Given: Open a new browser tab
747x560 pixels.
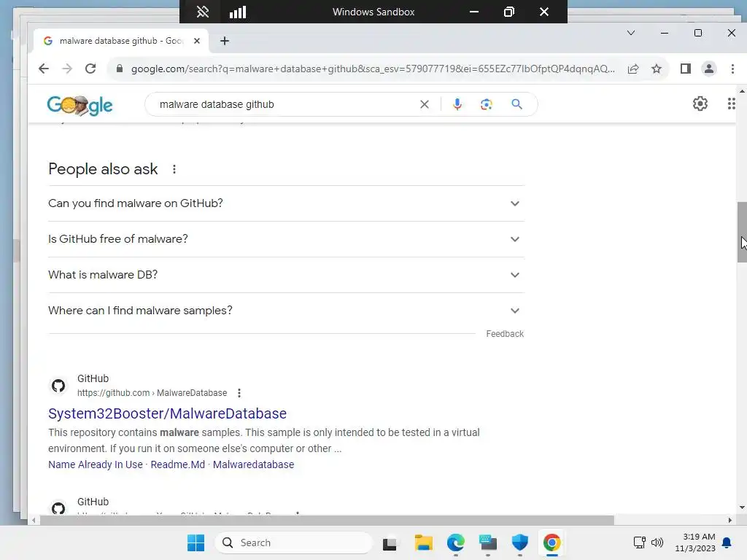Looking at the screenshot, I should tap(225, 41).
